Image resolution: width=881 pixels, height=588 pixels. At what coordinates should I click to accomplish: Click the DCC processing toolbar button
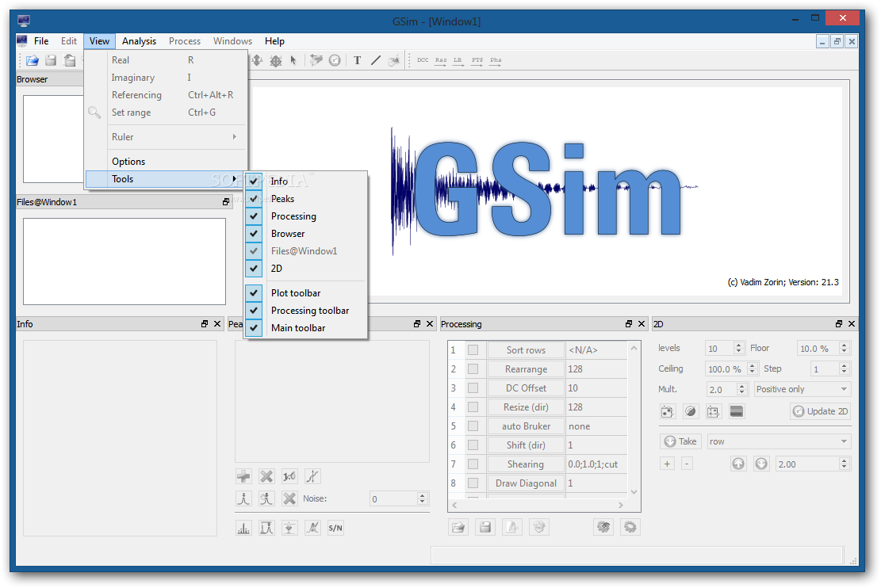pos(423,61)
